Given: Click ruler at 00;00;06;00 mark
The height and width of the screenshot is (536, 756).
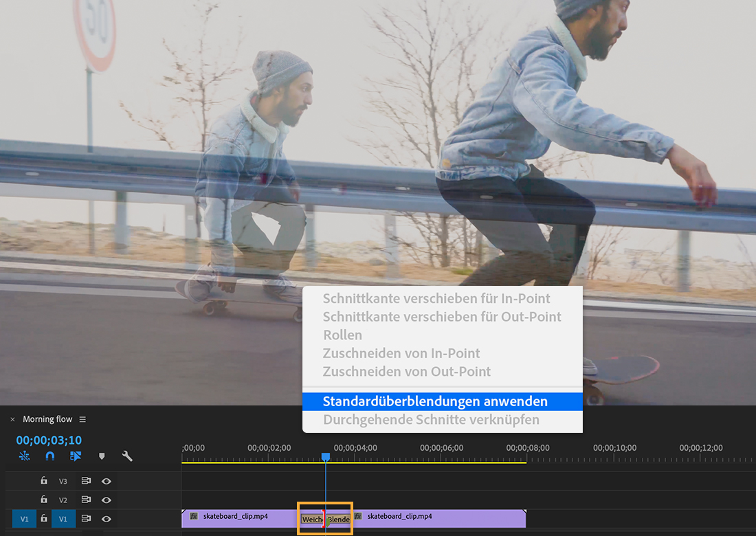Looking at the screenshot, I should point(441,448).
